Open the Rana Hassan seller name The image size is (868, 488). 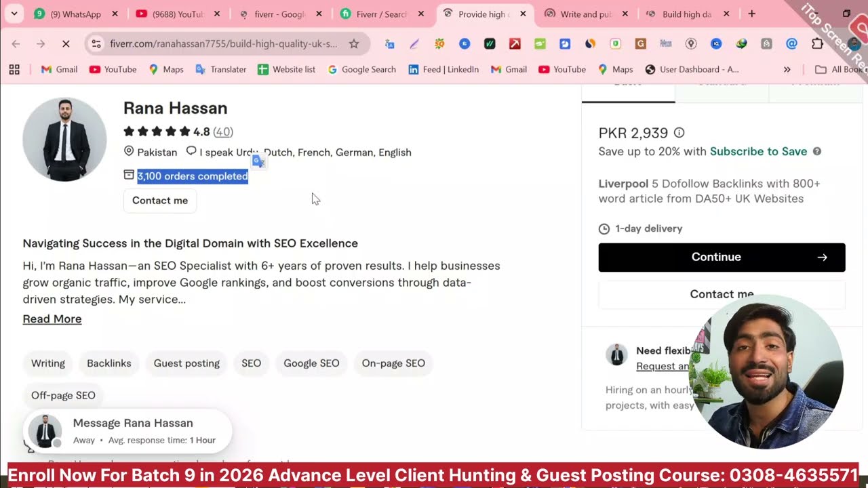pos(175,108)
